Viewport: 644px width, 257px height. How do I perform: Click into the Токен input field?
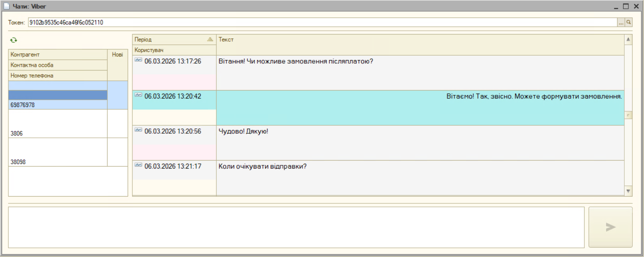(x=320, y=22)
